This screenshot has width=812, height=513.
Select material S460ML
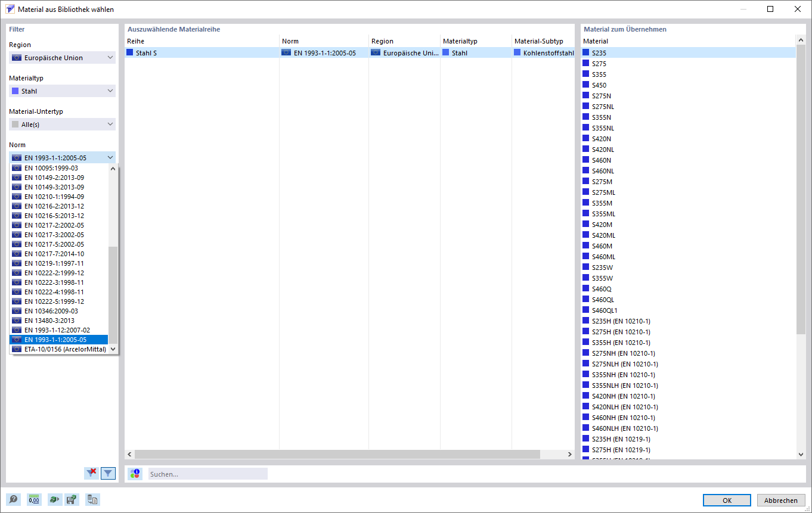[689, 257]
